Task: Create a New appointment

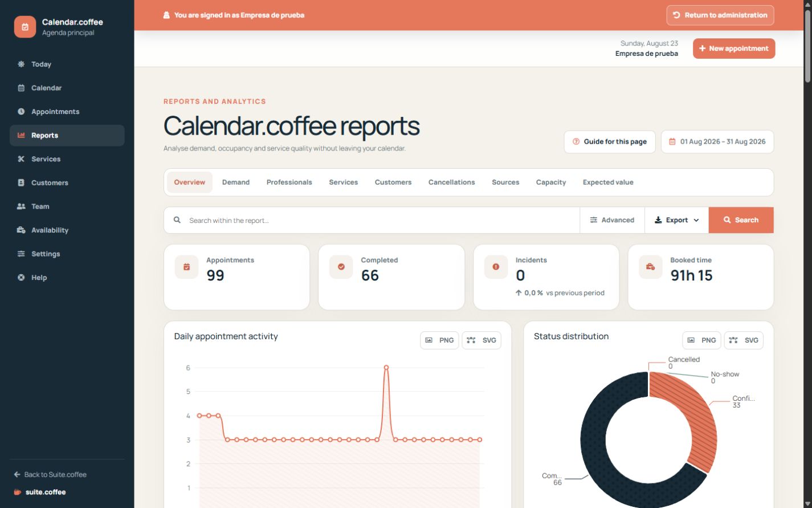Action: [x=734, y=48]
